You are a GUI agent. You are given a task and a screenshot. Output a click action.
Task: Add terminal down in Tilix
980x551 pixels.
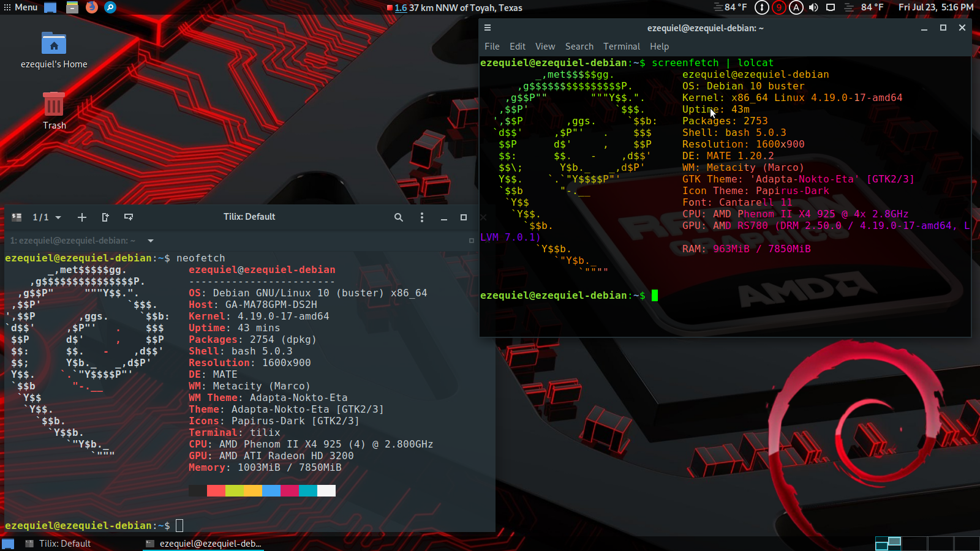tap(129, 217)
